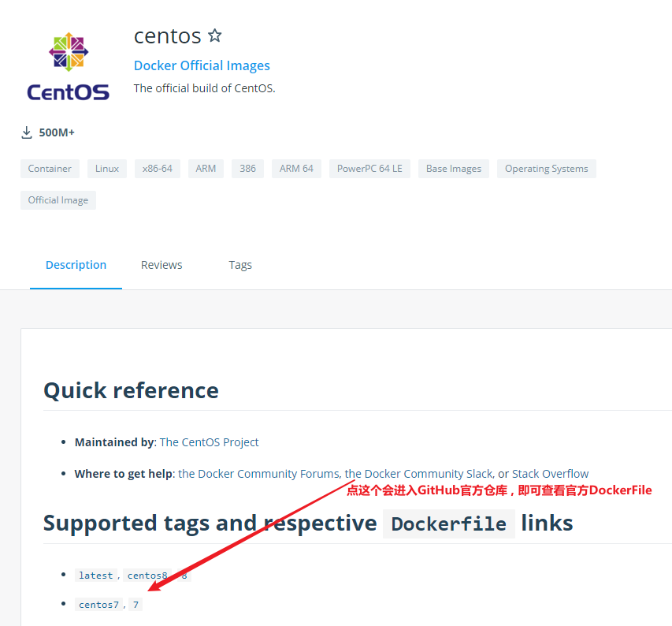Open the Stack Overflow help link

(550, 474)
